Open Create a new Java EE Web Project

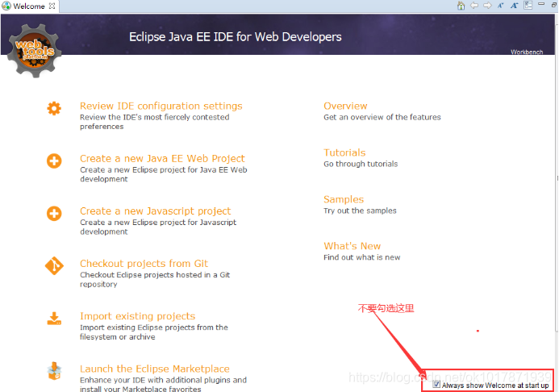162,158
